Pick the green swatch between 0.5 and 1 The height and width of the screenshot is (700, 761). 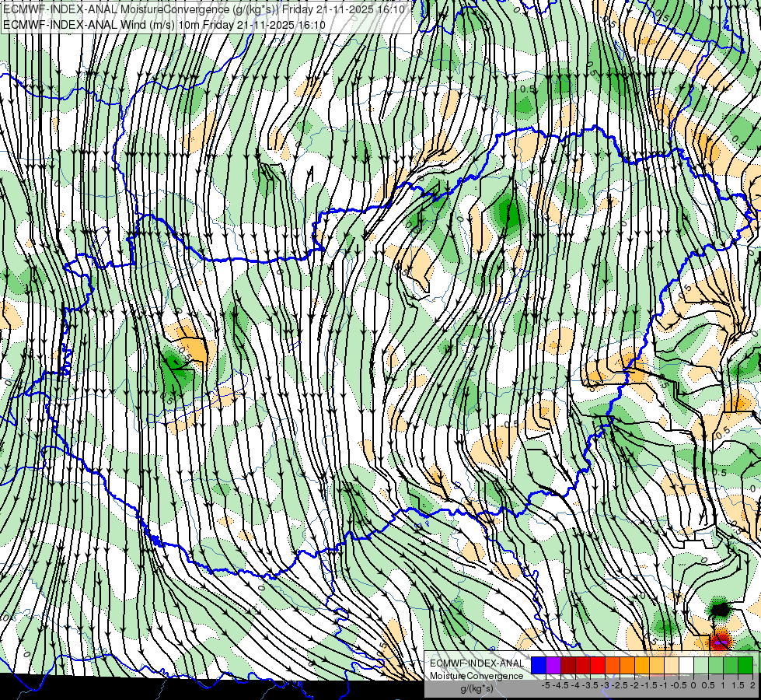(716, 665)
